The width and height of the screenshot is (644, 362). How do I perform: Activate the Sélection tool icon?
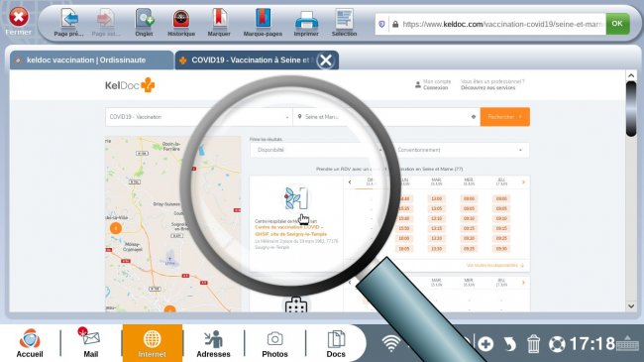click(x=344, y=23)
